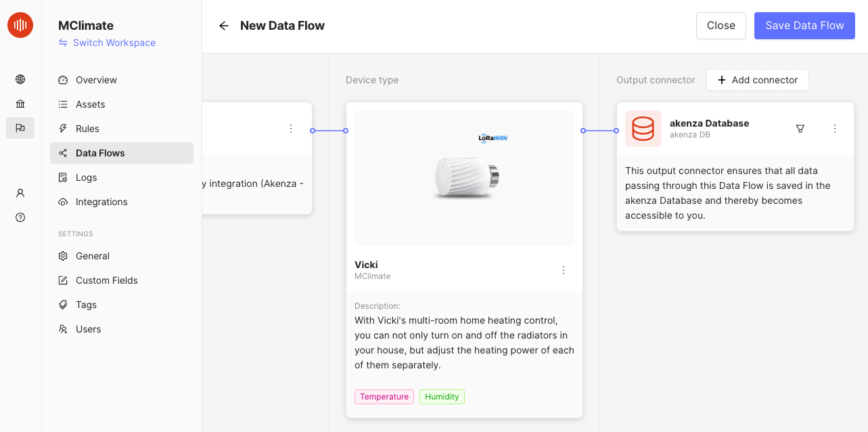
Task: Open the three-dot menu on the input connector card
Action: pos(291,129)
